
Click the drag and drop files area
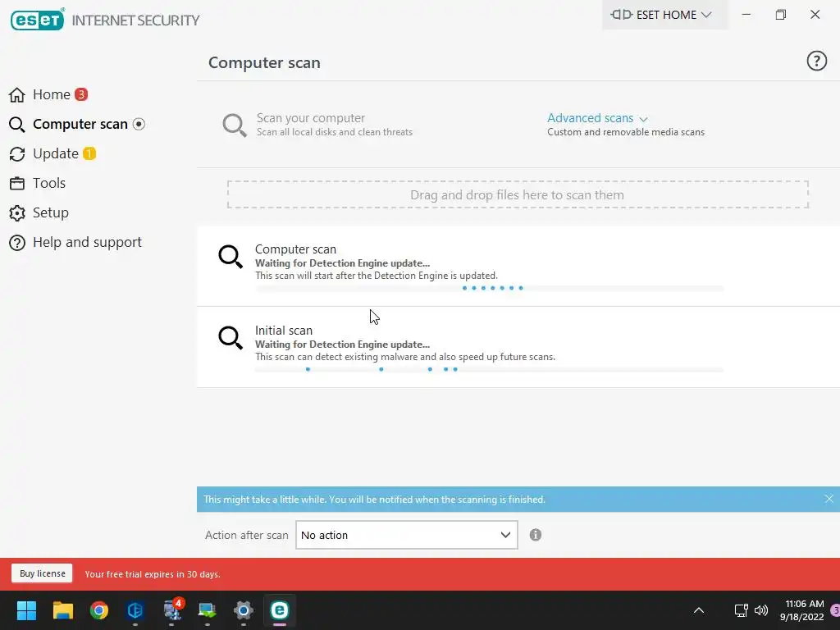pos(518,194)
